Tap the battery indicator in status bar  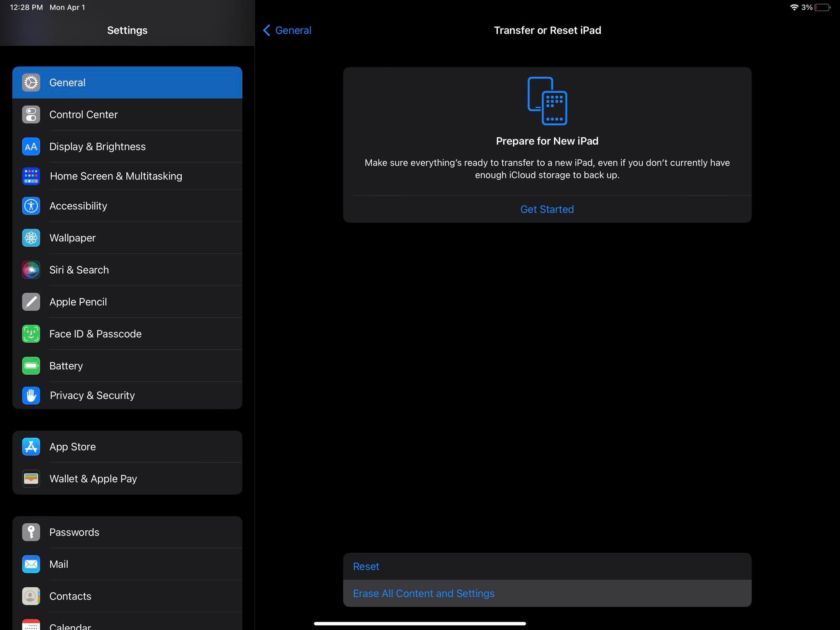[822, 7]
